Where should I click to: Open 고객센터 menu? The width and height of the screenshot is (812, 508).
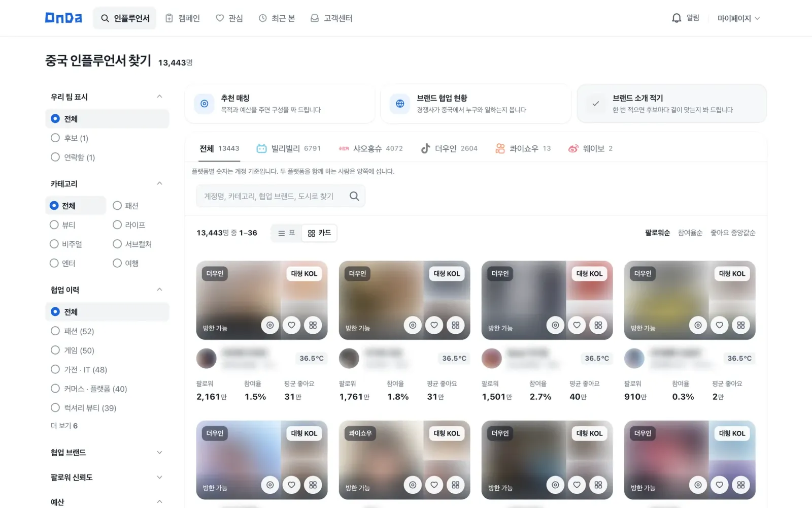pyautogui.click(x=331, y=18)
